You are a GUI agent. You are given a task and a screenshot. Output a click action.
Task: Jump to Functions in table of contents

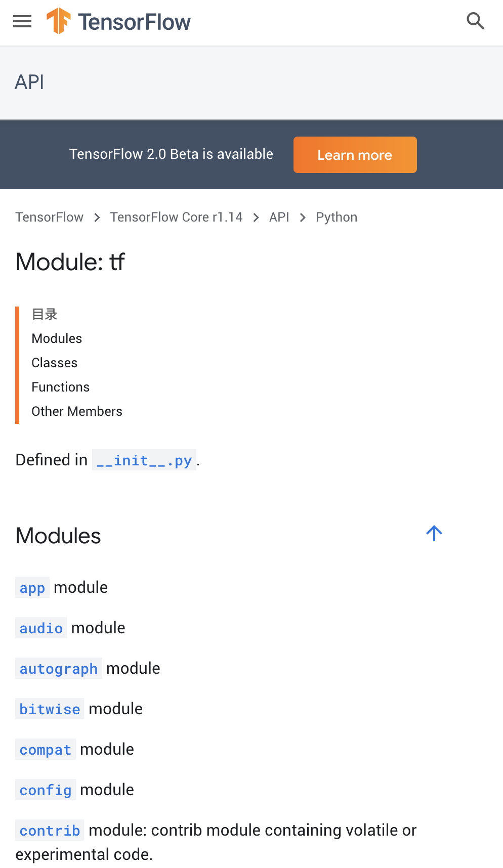[60, 387]
